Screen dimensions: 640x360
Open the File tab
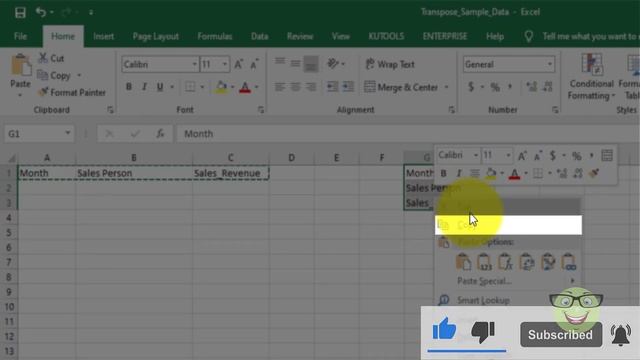[x=20, y=36]
